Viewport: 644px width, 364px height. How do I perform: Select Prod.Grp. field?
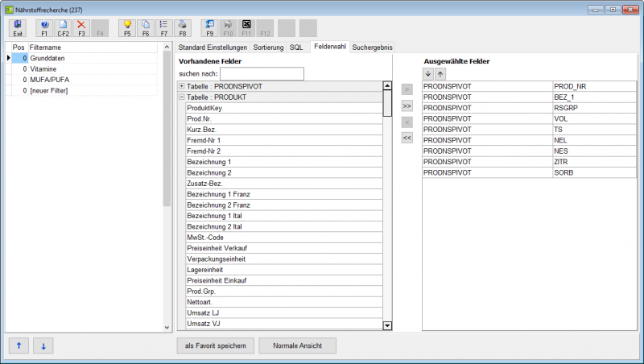(x=284, y=292)
